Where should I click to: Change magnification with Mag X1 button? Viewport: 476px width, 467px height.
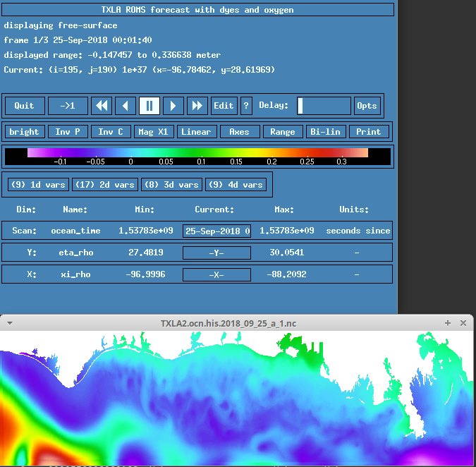[x=154, y=132]
